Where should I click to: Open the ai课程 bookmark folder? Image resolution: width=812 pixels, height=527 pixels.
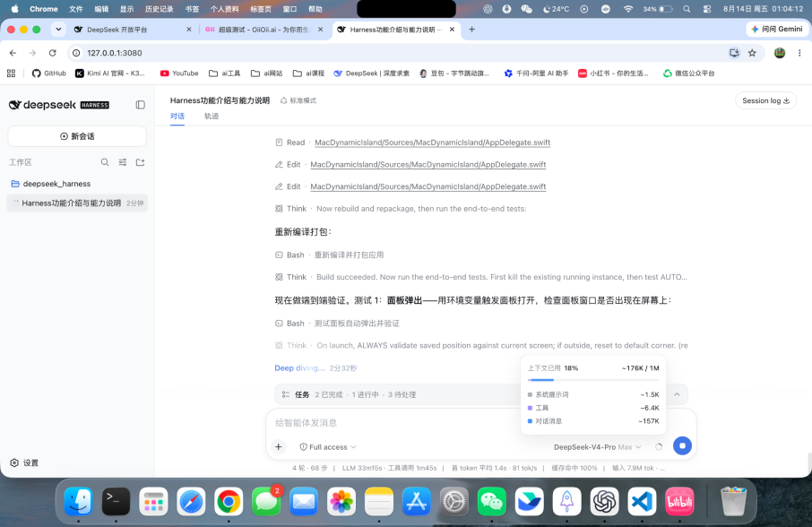point(308,73)
